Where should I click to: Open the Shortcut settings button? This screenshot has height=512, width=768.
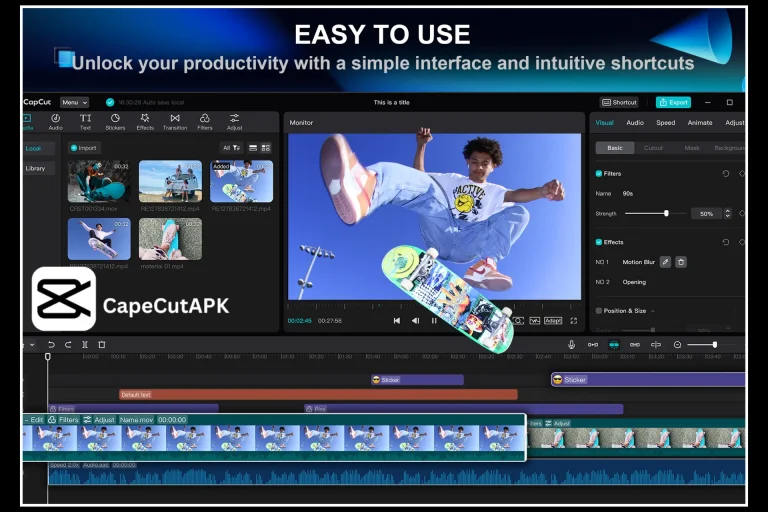pos(620,102)
